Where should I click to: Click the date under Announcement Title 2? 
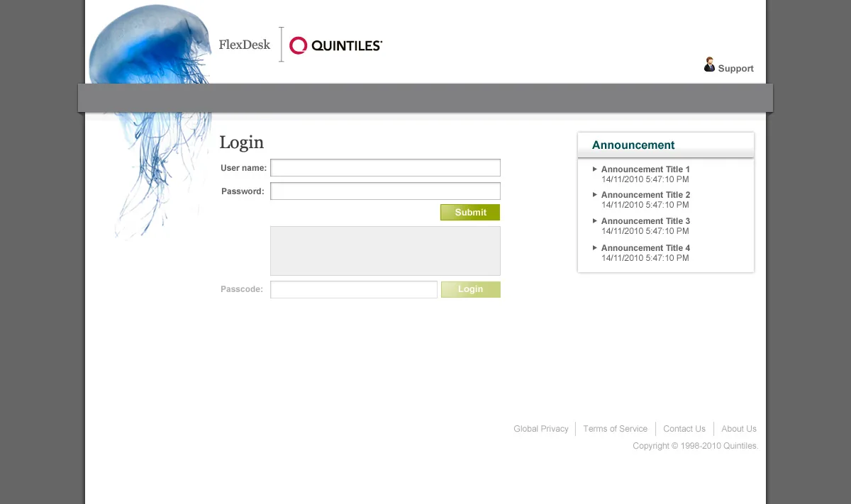[x=645, y=205]
